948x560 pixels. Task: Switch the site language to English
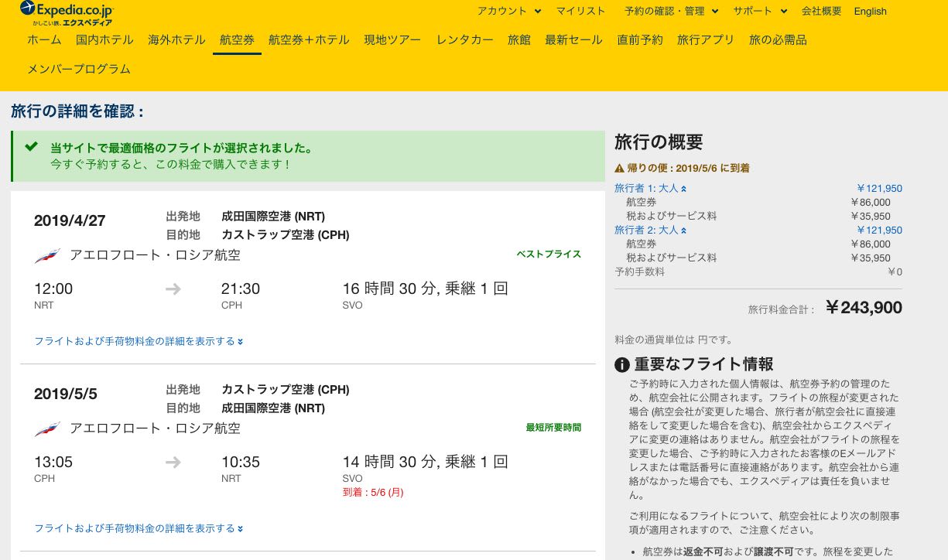[870, 11]
